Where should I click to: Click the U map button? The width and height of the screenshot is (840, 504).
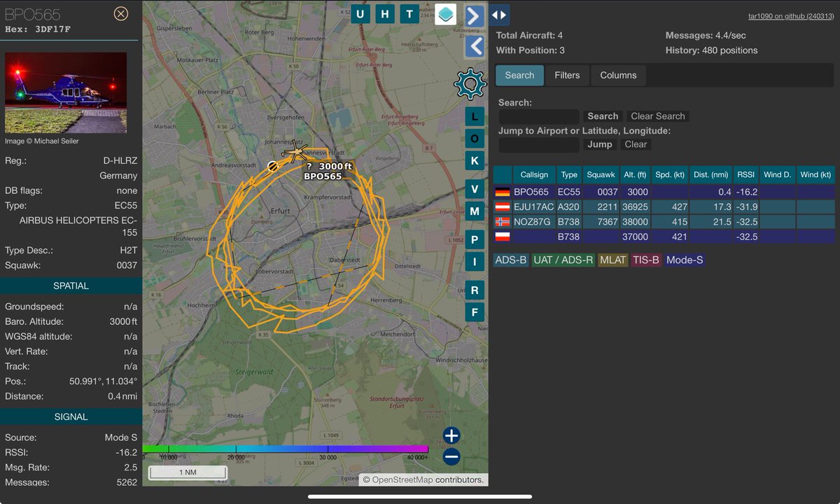(360, 14)
